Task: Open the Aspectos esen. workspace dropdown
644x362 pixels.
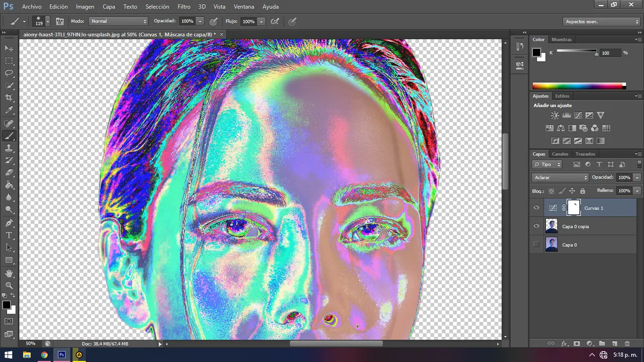Action: pyautogui.click(x=601, y=22)
